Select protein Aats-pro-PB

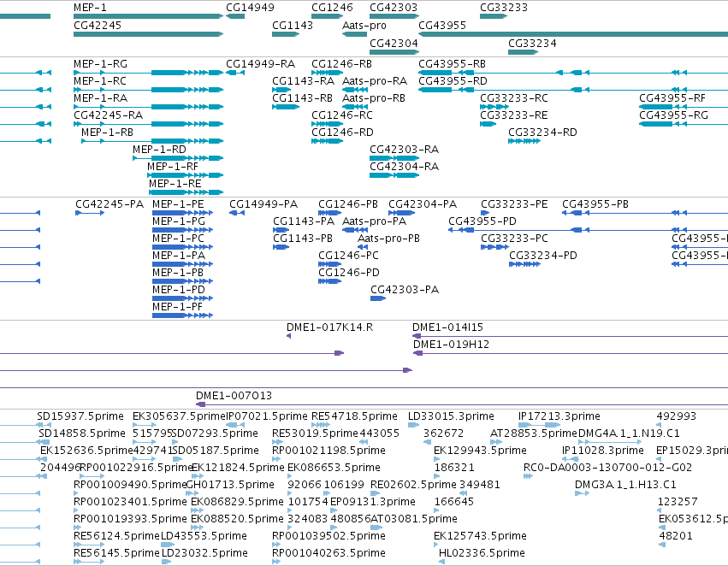363,247
